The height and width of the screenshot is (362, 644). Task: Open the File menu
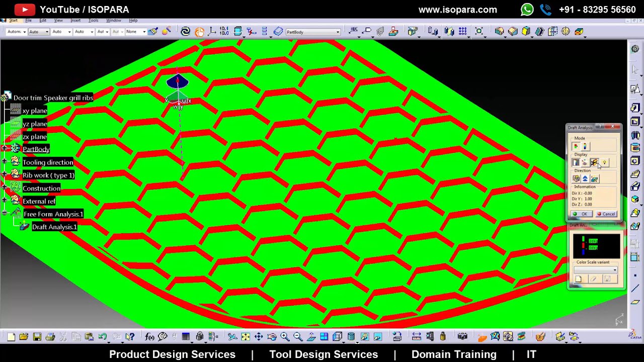pos(28,21)
